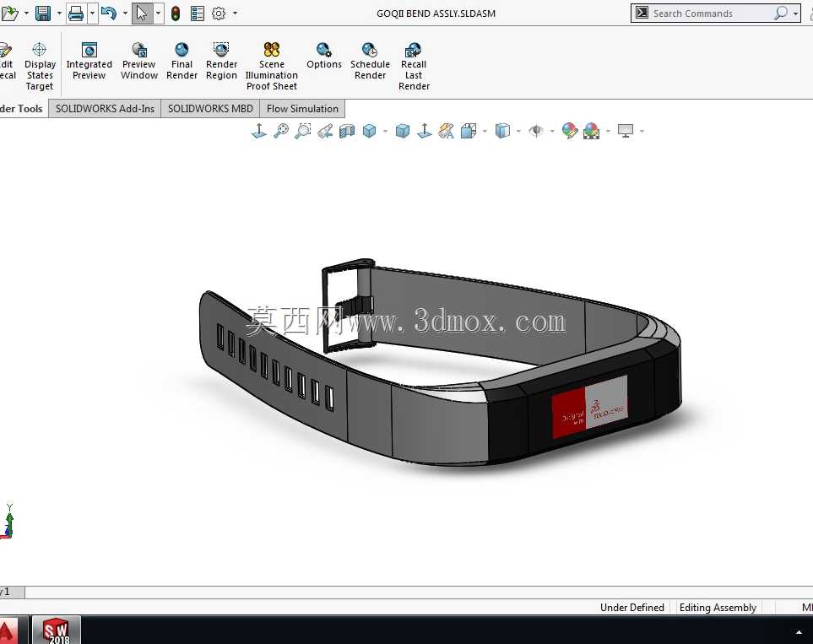Expand the Display Style dropdown arrow
813x644 pixels.
[518, 131]
